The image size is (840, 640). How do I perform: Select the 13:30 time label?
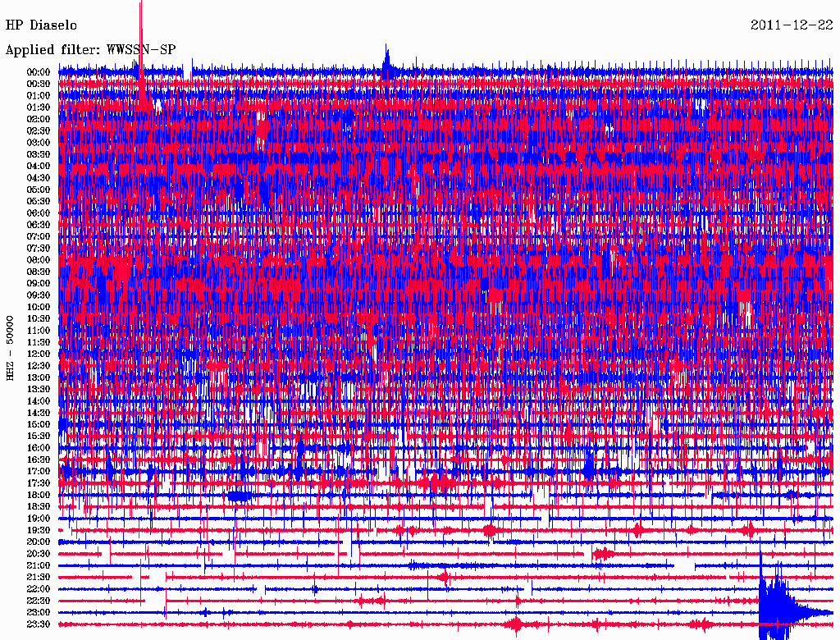pyautogui.click(x=39, y=389)
